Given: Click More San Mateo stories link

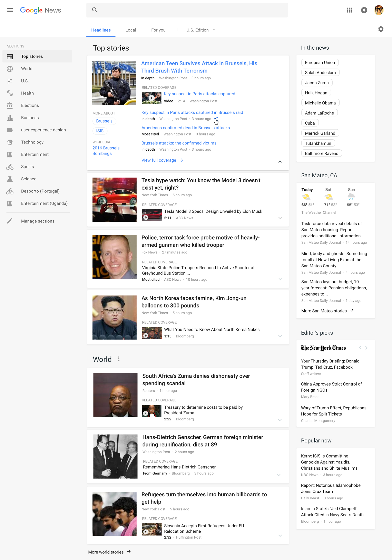Looking at the screenshot, I should (327, 311).
